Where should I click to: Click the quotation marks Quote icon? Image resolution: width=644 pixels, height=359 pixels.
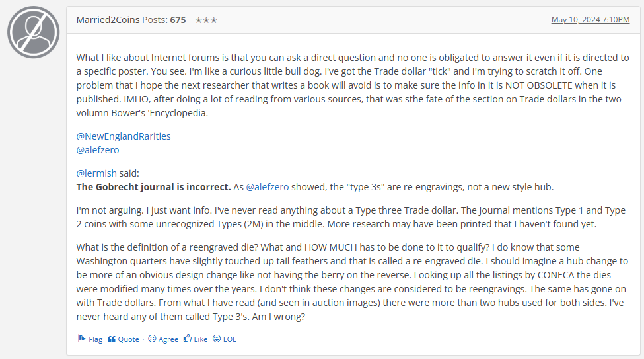[x=112, y=339]
